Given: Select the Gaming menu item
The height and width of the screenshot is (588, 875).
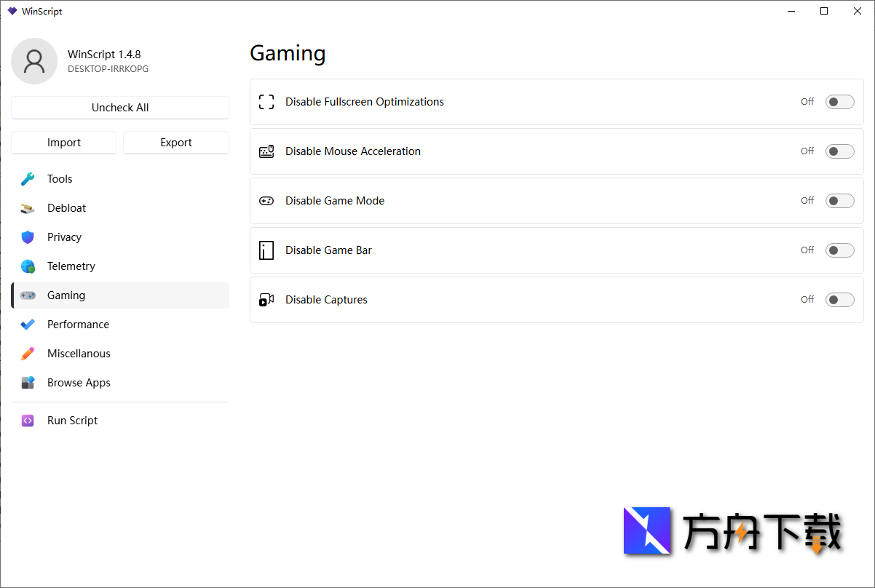Looking at the screenshot, I should pyautogui.click(x=66, y=295).
